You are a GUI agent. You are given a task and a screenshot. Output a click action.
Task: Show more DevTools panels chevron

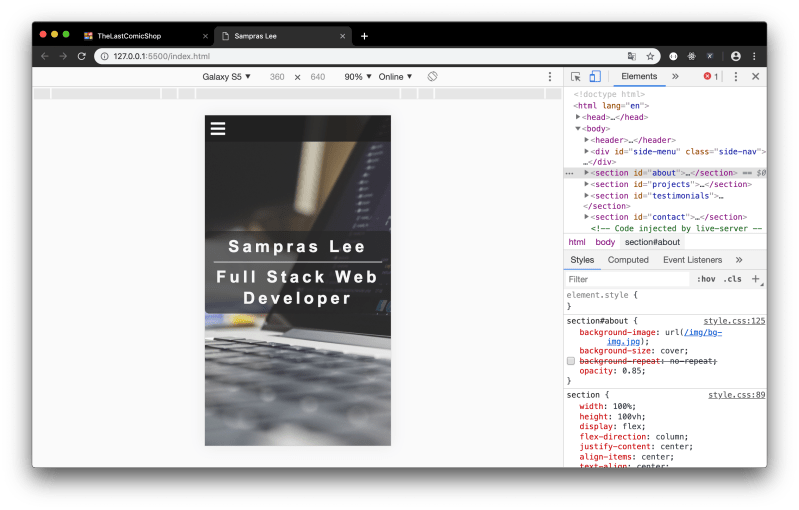[x=675, y=76]
